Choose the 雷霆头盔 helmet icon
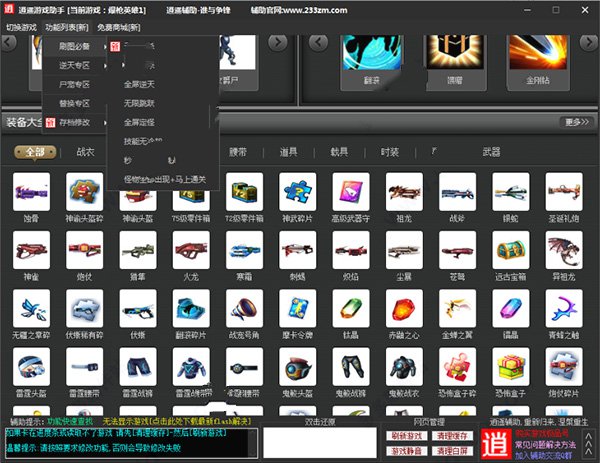Screen dimensions: 600x463 pyautogui.click(x=31, y=367)
